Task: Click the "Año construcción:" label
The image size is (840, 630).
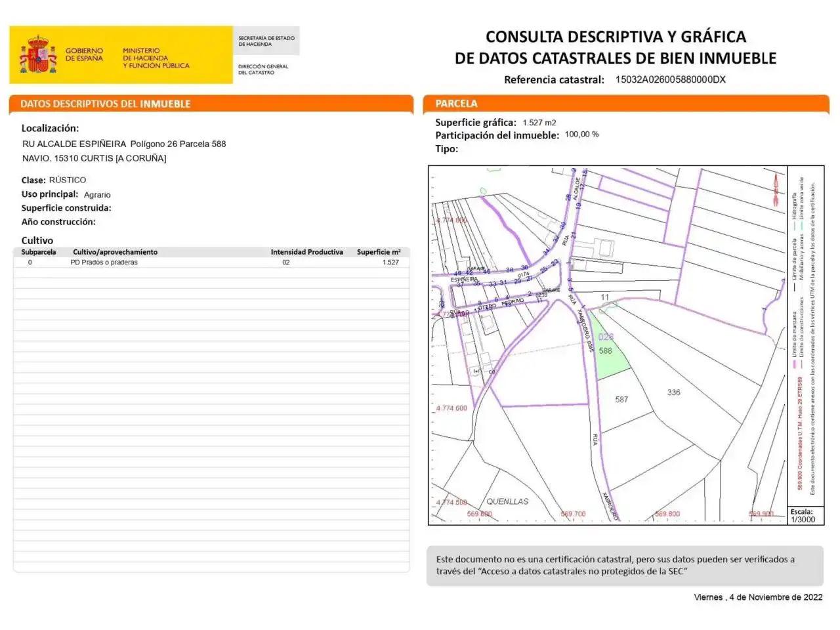Action: (x=58, y=222)
